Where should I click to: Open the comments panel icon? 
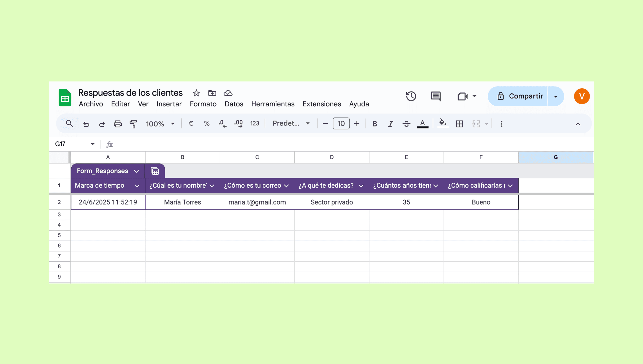(435, 96)
